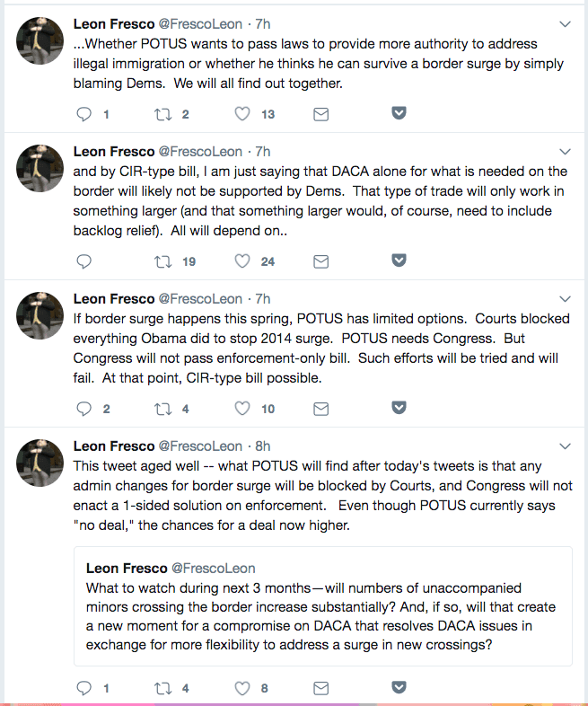This screenshot has height=706, width=588.
Task: Click Leon Fresco avatar on second tweet
Action: click(39, 169)
